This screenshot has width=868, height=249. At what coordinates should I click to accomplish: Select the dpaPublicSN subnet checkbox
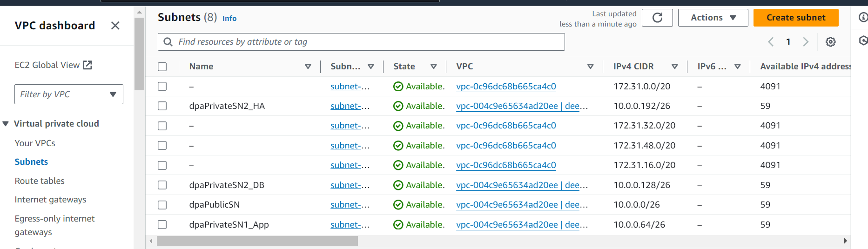(162, 205)
